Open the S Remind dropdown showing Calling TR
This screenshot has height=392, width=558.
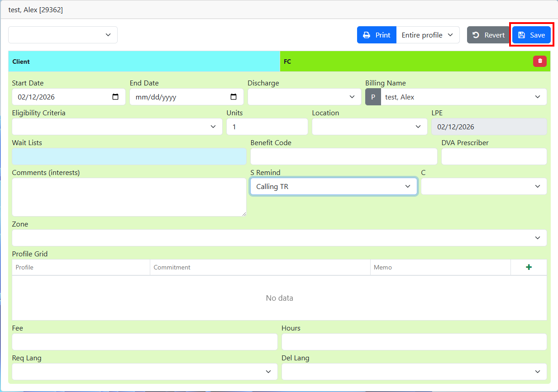point(334,186)
